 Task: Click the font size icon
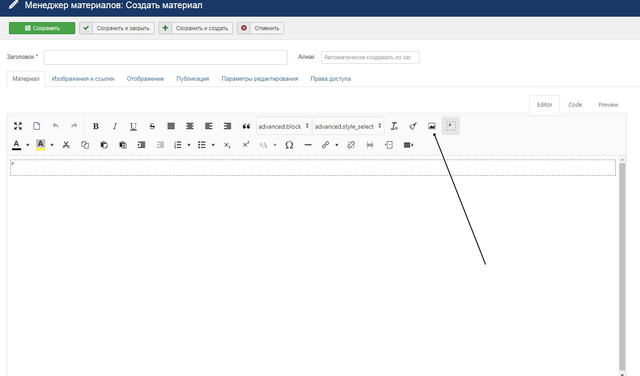[263, 145]
